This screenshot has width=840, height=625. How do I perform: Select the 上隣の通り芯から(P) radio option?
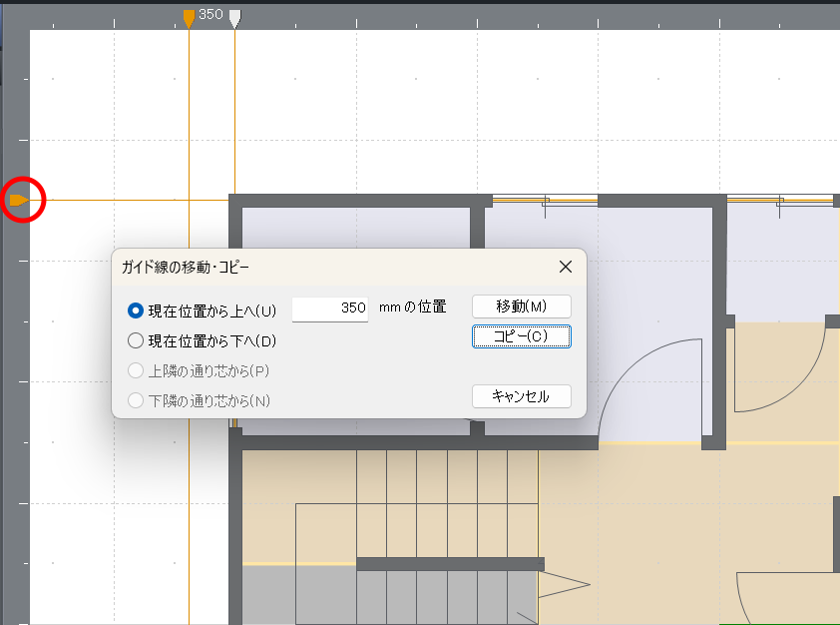(x=136, y=370)
